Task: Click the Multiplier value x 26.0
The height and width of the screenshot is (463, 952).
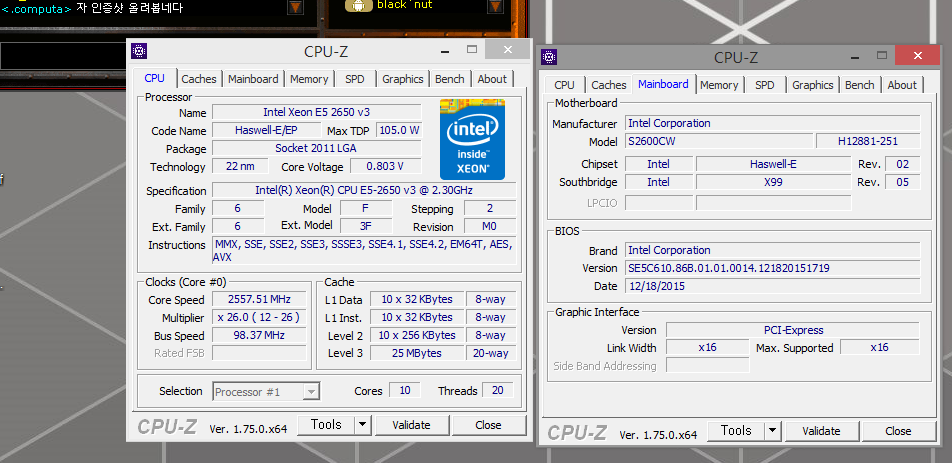Action: pyautogui.click(x=259, y=317)
